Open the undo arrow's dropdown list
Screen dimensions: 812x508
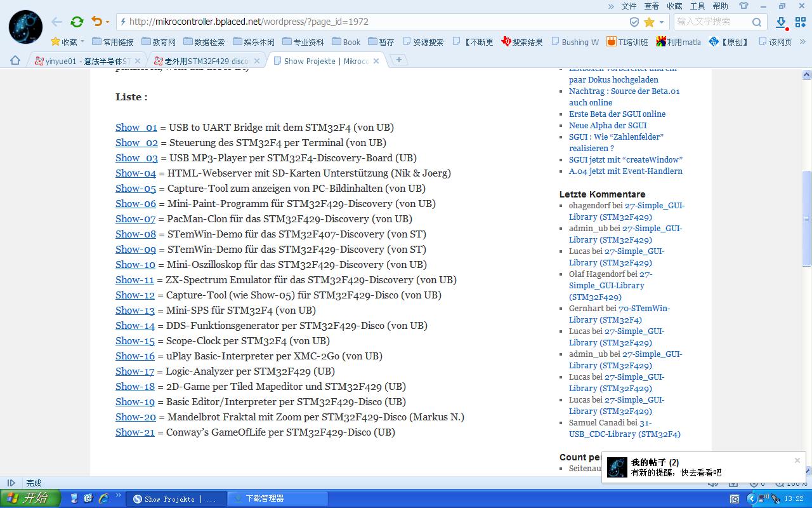(107, 22)
